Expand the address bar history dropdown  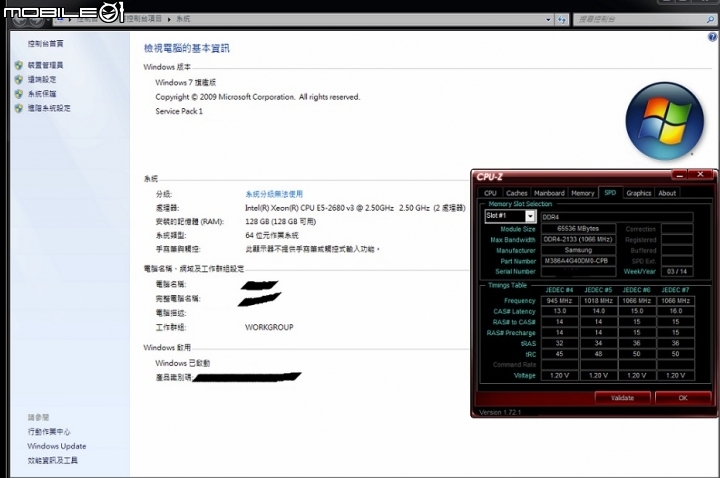[x=548, y=20]
